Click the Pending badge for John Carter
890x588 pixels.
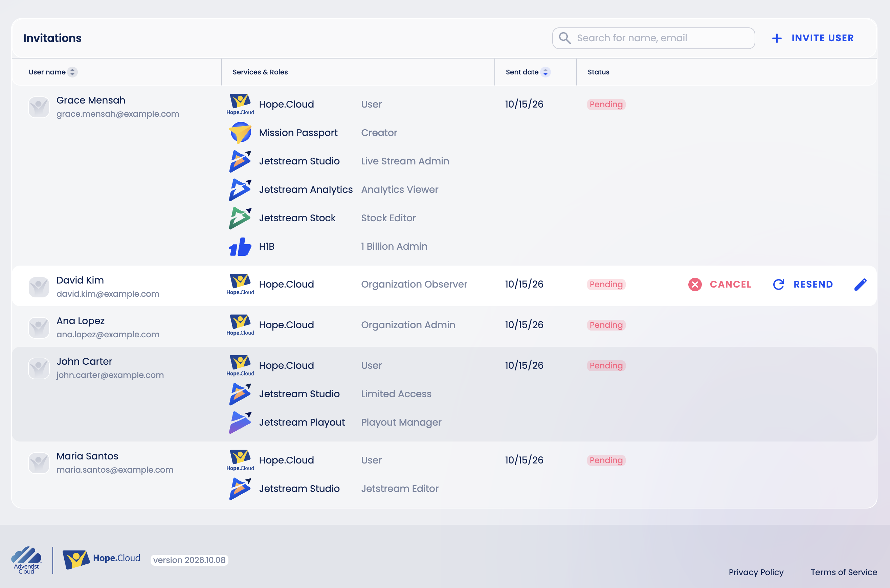coord(606,366)
